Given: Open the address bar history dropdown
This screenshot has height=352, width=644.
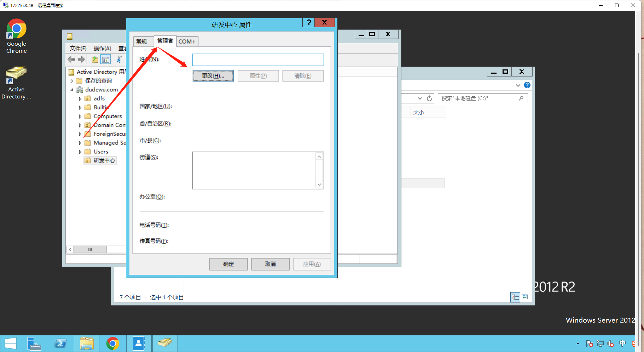Looking at the screenshot, I should point(420,98).
